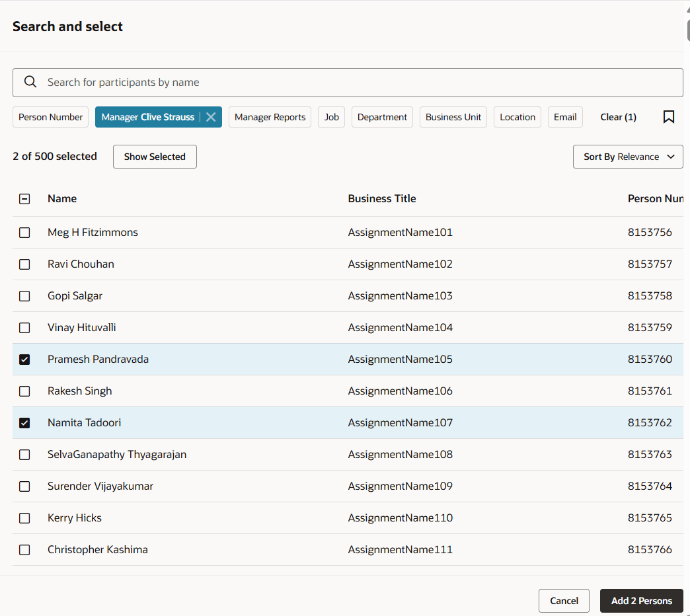Click the AssignmentName107 cell
The width and height of the screenshot is (690, 616).
coord(400,422)
